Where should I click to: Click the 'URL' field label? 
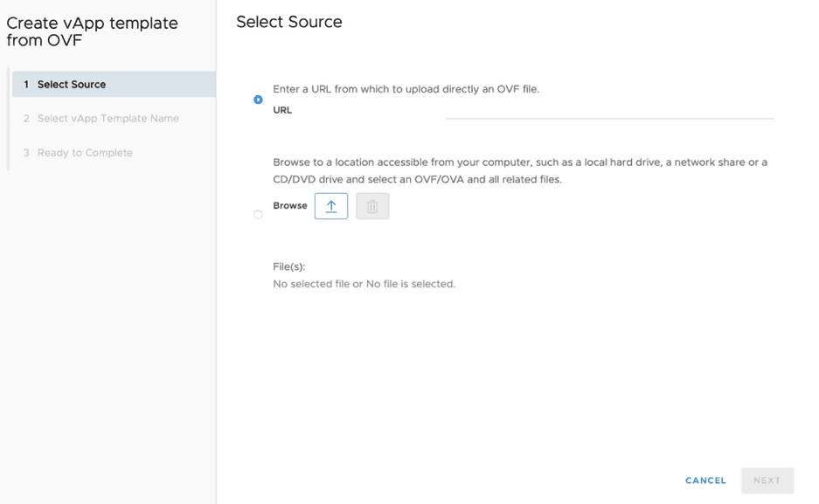[x=282, y=110]
